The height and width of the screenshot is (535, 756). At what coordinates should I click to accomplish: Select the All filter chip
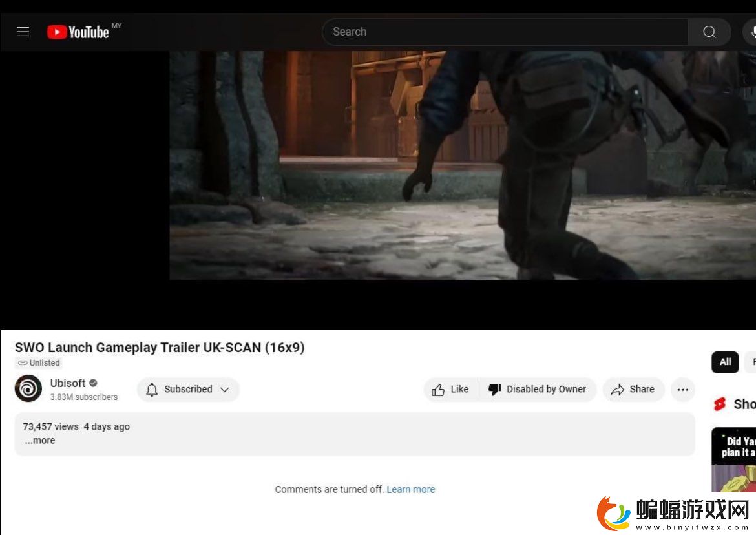point(725,362)
